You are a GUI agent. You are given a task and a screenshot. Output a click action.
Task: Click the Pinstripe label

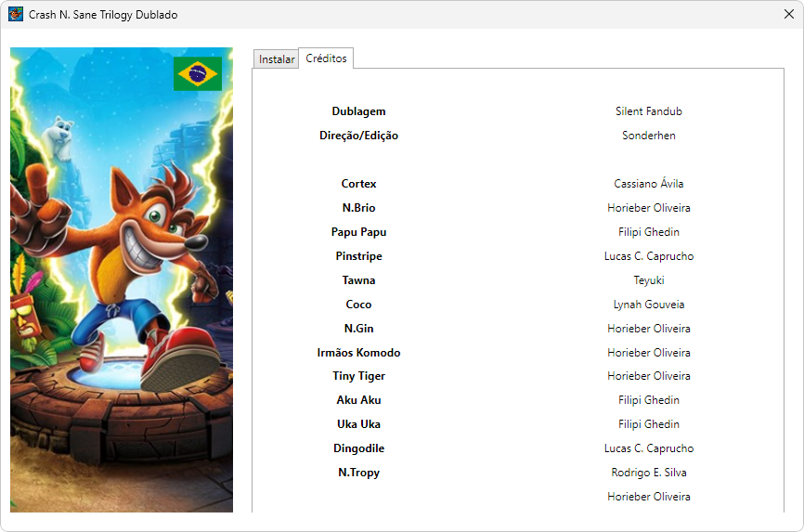[358, 256]
